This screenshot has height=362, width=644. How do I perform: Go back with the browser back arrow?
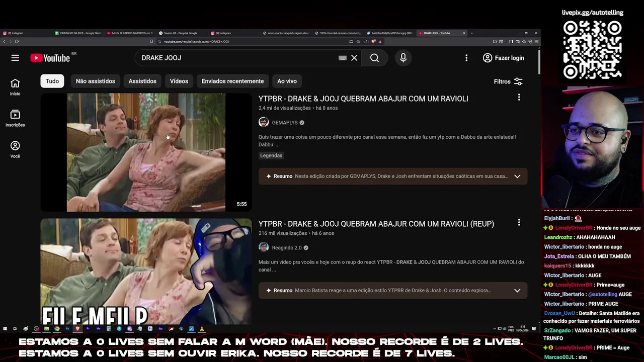[5, 42]
